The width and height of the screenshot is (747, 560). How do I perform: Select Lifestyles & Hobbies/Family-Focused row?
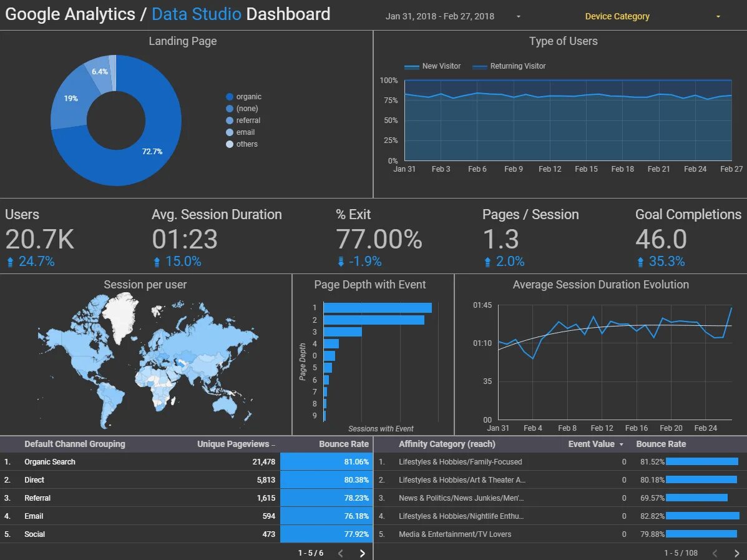(x=560, y=462)
